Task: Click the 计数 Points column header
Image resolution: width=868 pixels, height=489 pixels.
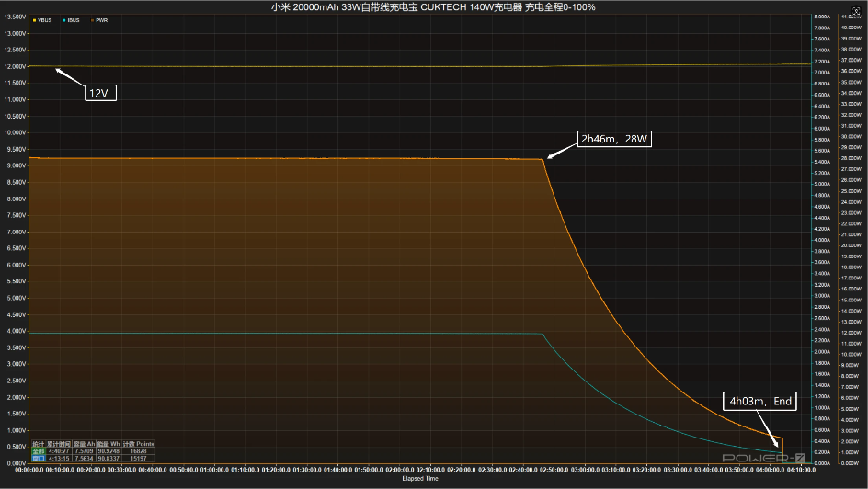Action: click(x=139, y=444)
